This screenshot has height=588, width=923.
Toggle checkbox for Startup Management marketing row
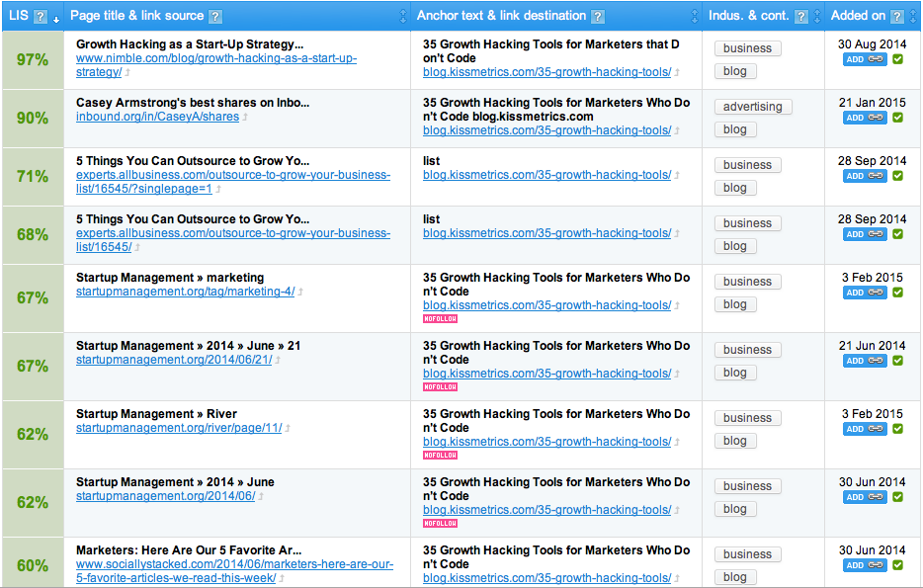[897, 292]
